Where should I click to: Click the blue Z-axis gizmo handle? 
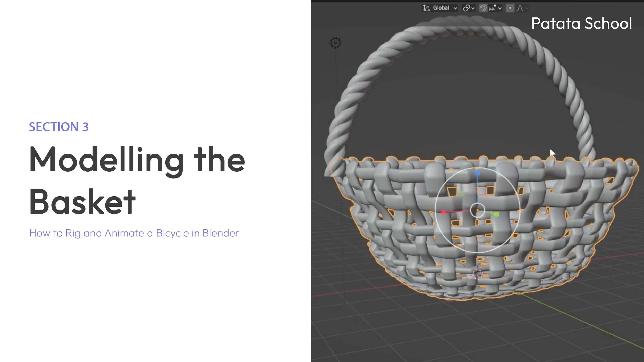coord(477,173)
